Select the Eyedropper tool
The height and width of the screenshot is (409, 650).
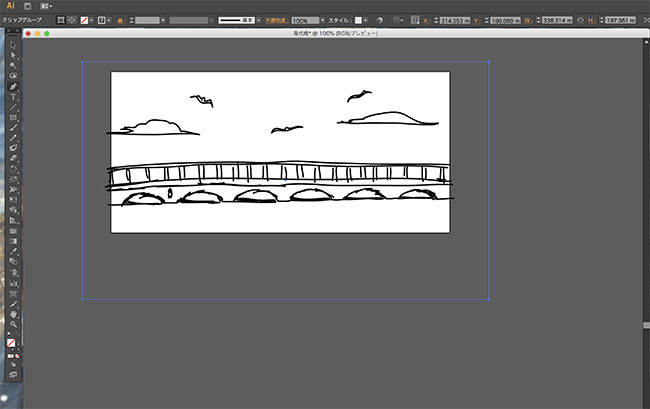13,252
